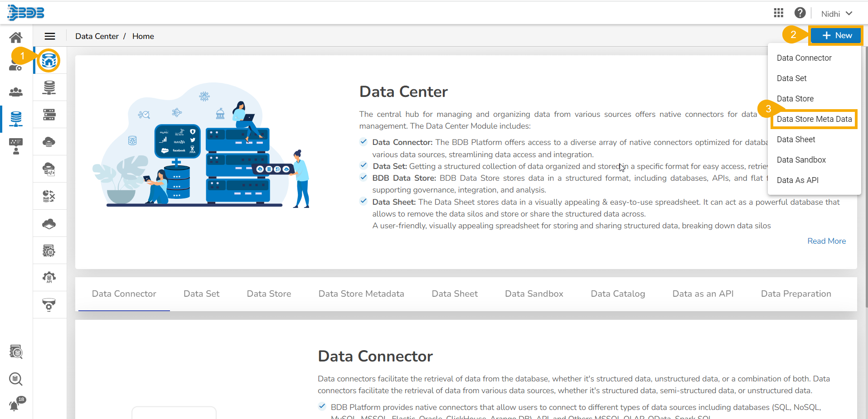
Task: Open the presenter board icon in the left rail
Action: tap(16, 146)
